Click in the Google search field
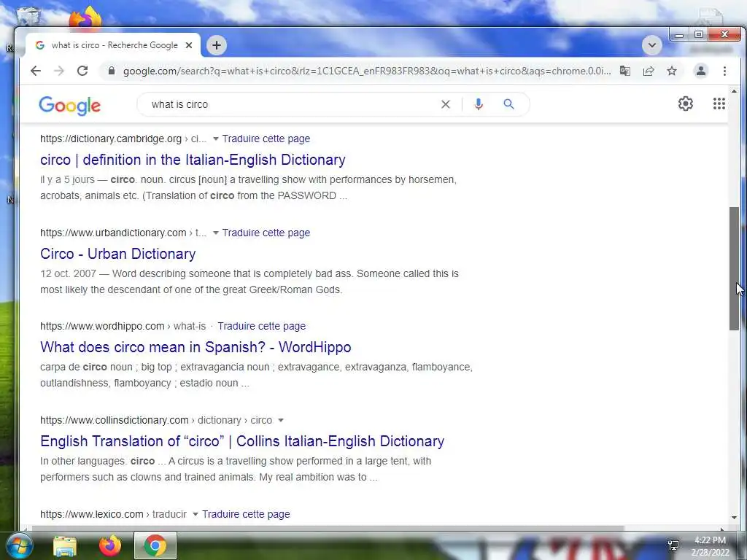 (290, 104)
